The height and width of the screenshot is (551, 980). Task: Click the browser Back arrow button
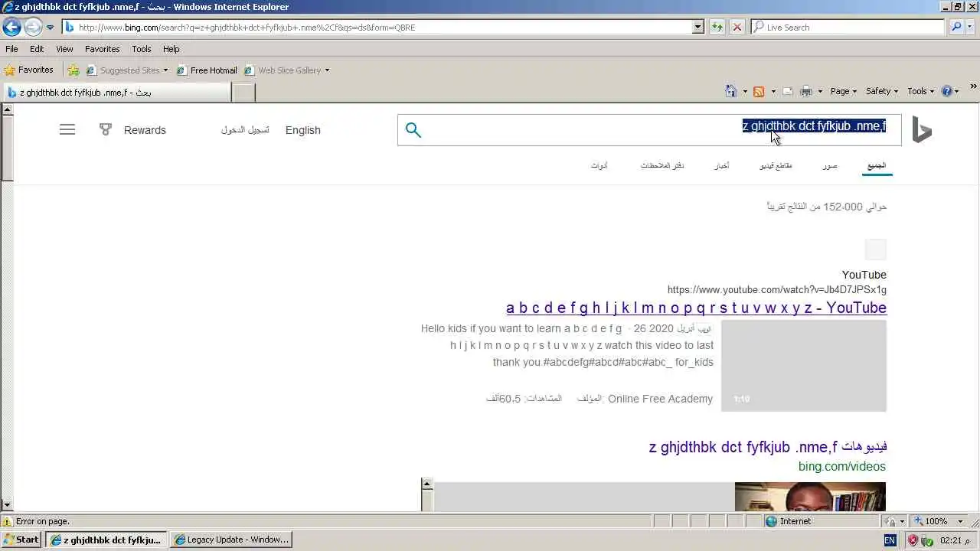point(12,27)
